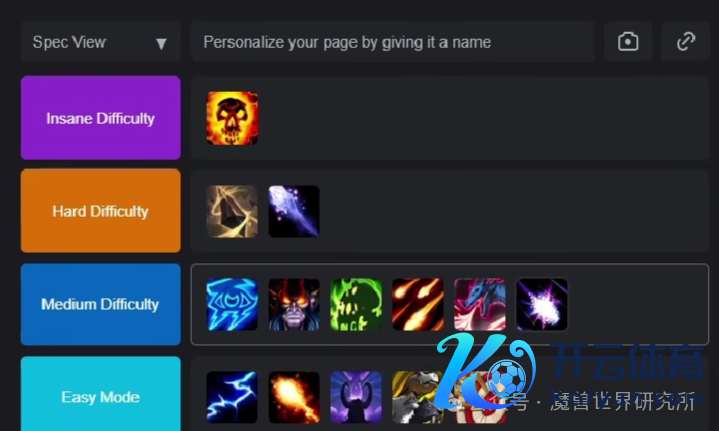Select the hooded figure icon in Hard tier
This screenshot has width=719, height=431.
(232, 211)
